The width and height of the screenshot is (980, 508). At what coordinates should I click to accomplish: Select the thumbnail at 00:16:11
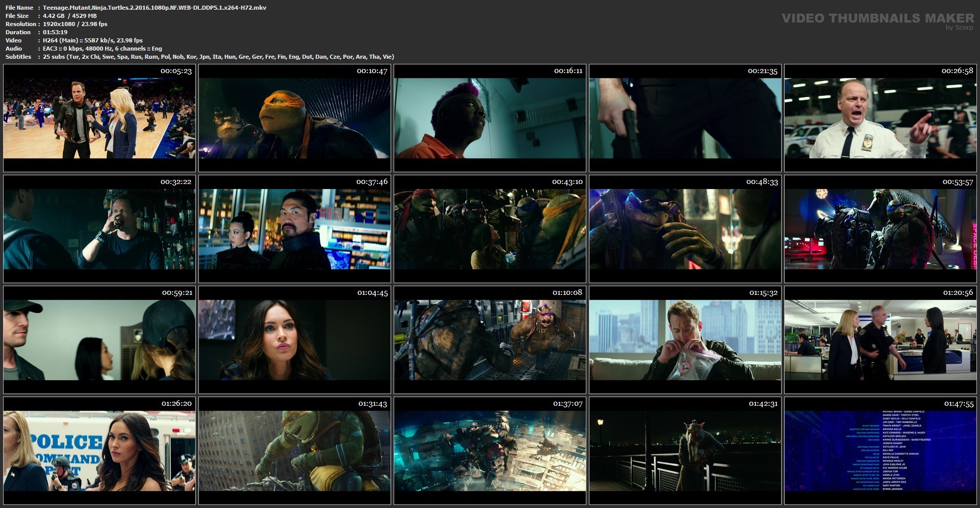490,118
